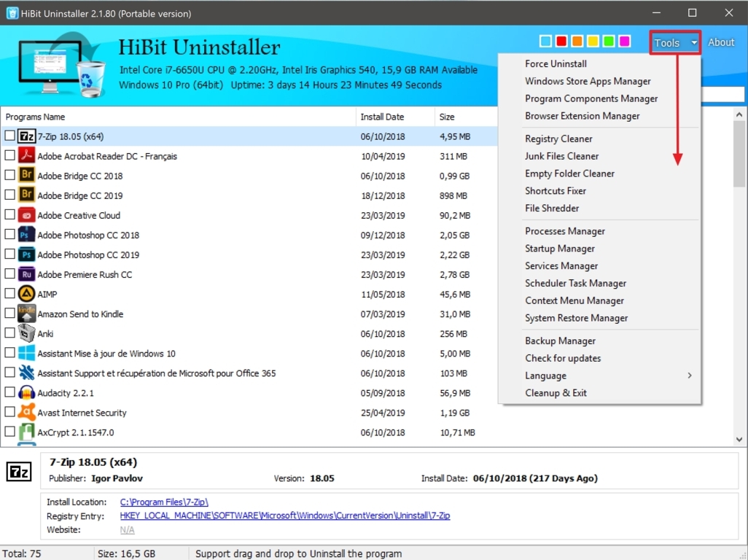The image size is (748, 560).
Task: Click the Audacity 2.2.1 headphones icon
Action: [x=27, y=392]
